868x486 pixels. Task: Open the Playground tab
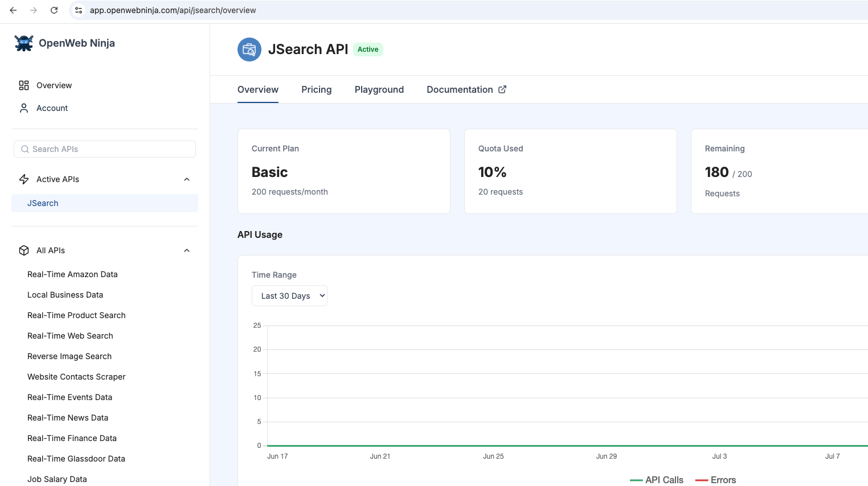coord(379,89)
